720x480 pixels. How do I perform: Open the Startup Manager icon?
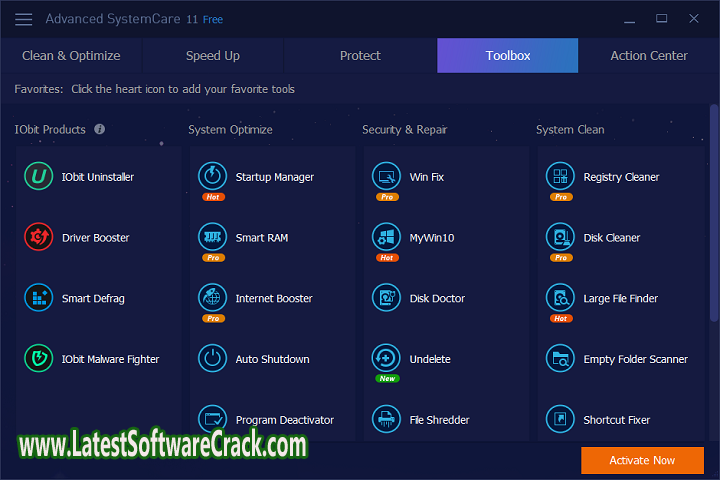(x=213, y=176)
